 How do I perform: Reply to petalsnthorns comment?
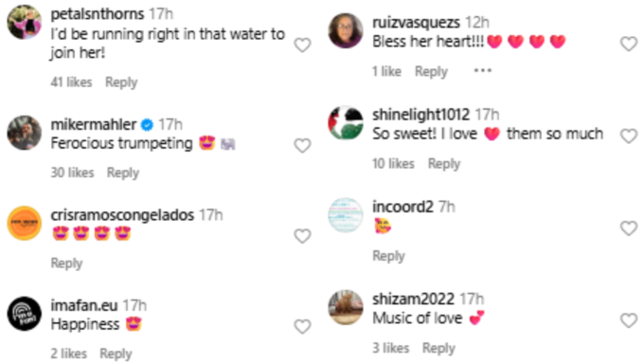coord(121,82)
